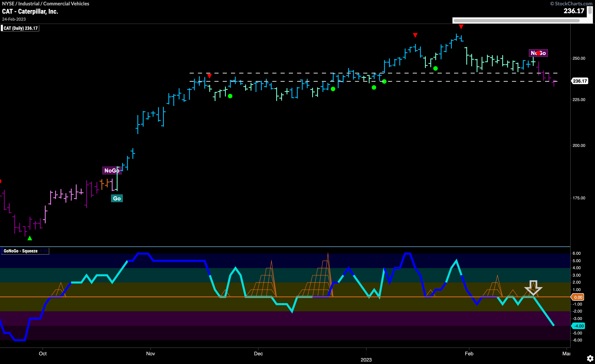
Task: Click the 6.00 indicator scale label
Action: pos(577,253)
